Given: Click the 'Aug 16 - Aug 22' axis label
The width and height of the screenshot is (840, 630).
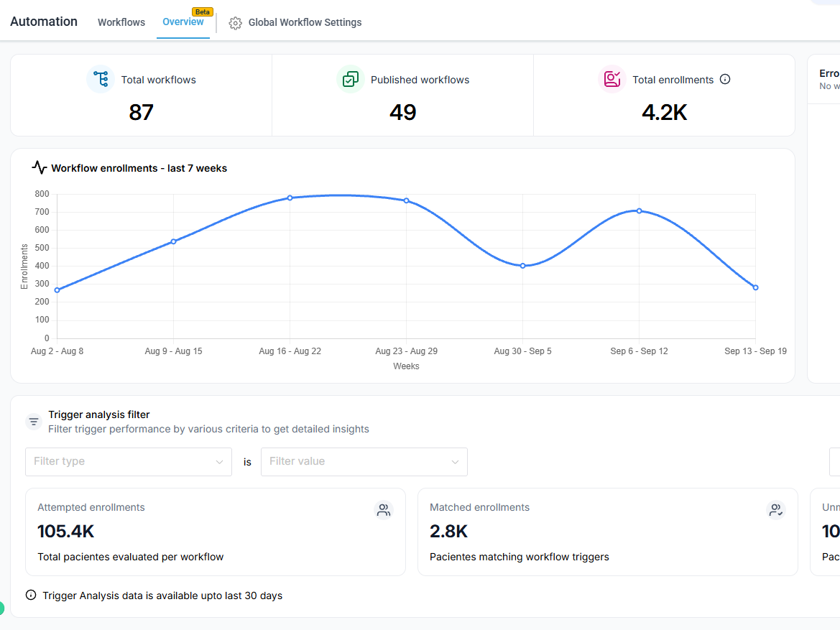Looking at the screenshot, I should pos(290,351).
